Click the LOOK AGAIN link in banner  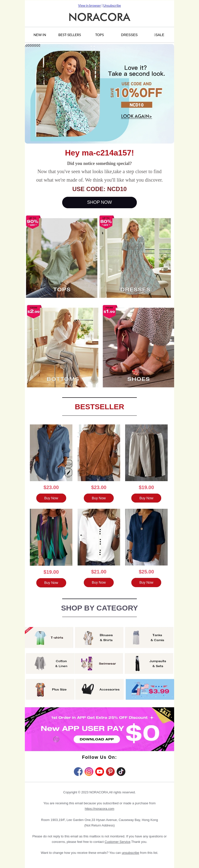tap(136, 116)
